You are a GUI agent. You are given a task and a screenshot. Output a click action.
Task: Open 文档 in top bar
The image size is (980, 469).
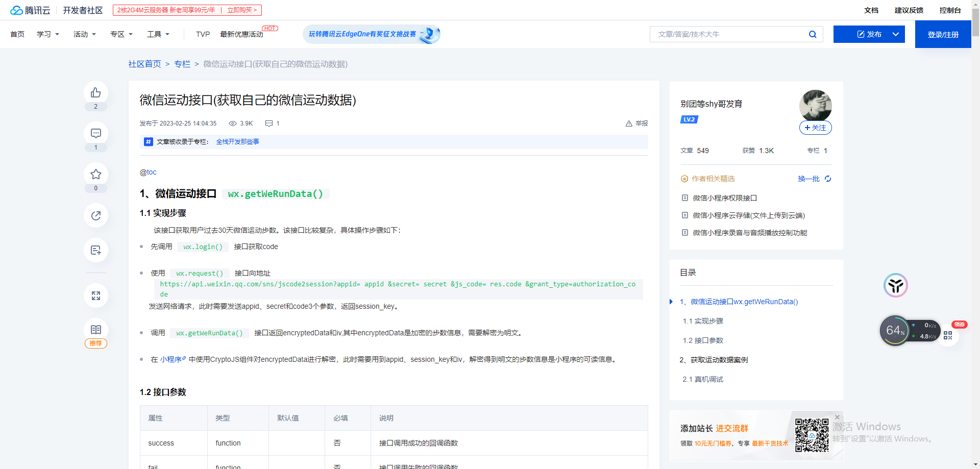(871, 10)
